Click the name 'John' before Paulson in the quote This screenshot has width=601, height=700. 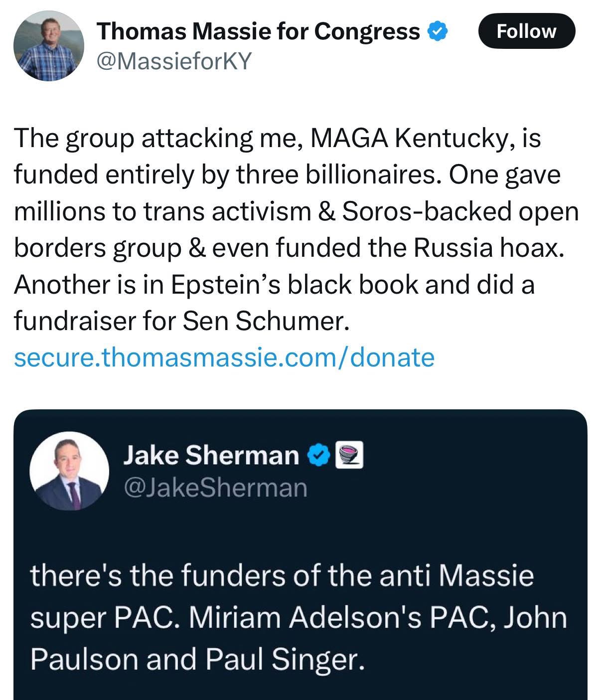pyautogui.click(x=536, y=618)
